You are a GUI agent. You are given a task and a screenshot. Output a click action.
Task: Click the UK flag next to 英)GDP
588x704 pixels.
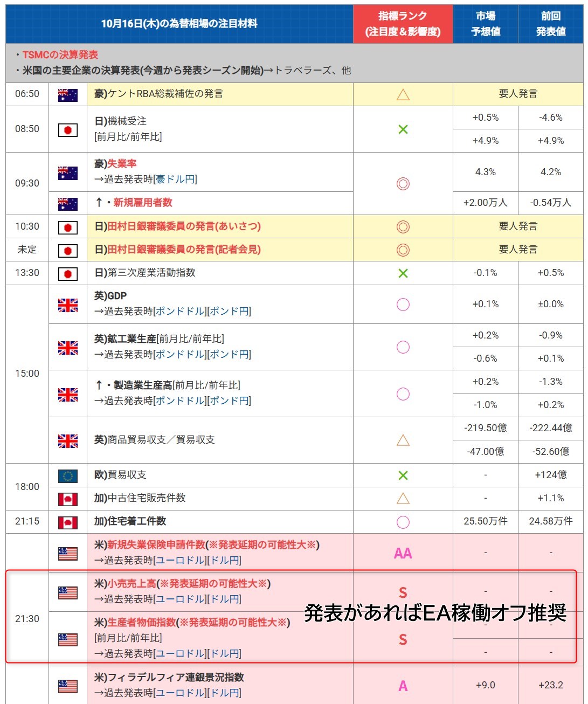pyautogui.click(x=68, y=305)
